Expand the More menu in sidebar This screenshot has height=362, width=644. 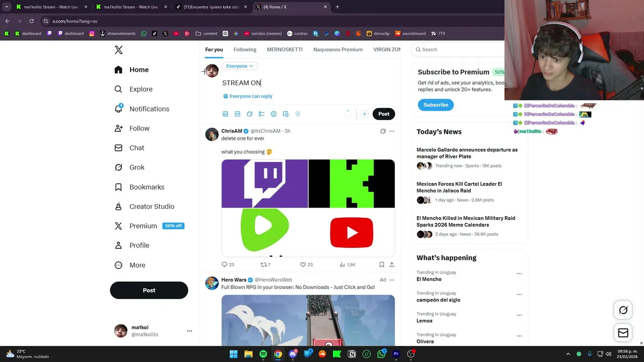(130, 265)
